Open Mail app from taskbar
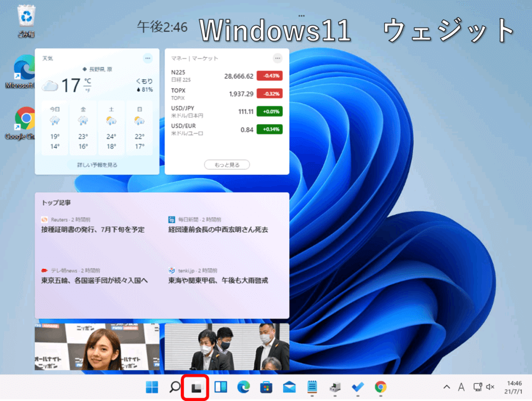 (x=289, y=387)
